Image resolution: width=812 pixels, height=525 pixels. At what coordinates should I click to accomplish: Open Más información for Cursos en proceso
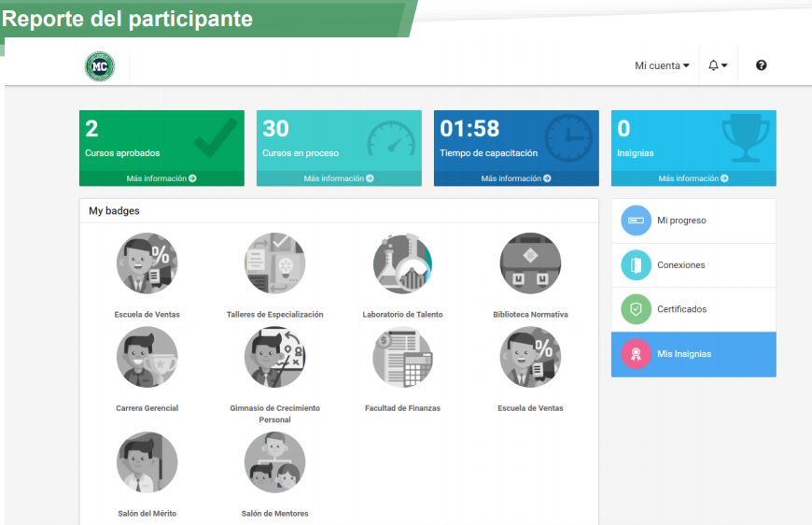(339, 178)
